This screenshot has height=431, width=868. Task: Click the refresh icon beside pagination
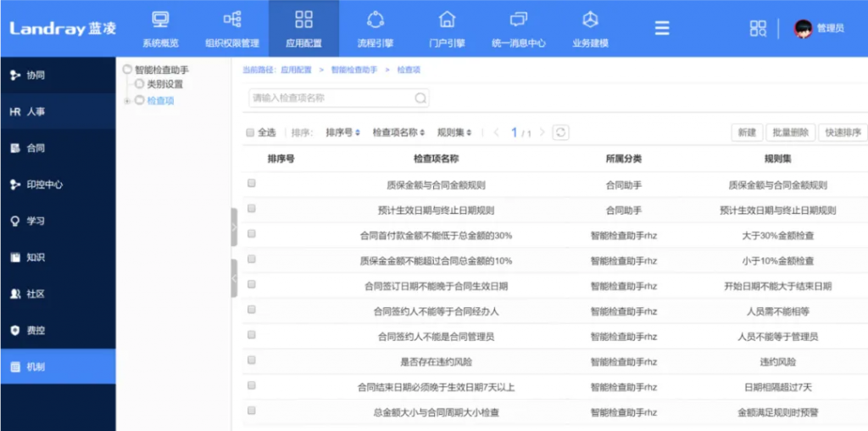click(x=559, y=132)
